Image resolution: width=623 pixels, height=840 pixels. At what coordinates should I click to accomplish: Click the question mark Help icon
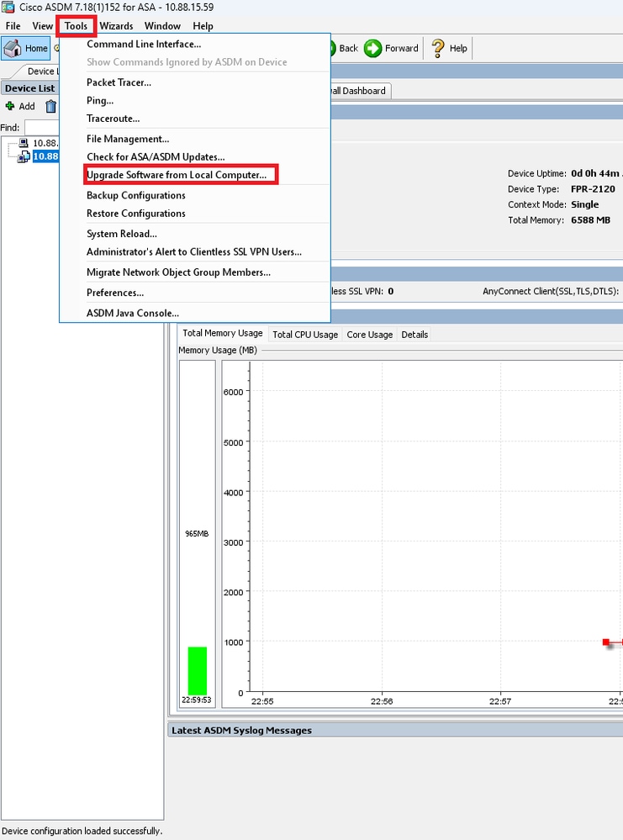coord(438,48)
